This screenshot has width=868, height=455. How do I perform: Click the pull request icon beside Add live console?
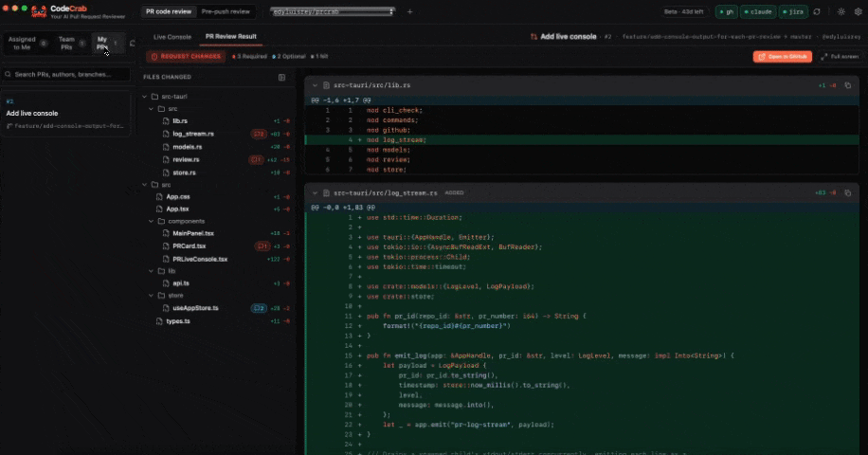point(533,37)
